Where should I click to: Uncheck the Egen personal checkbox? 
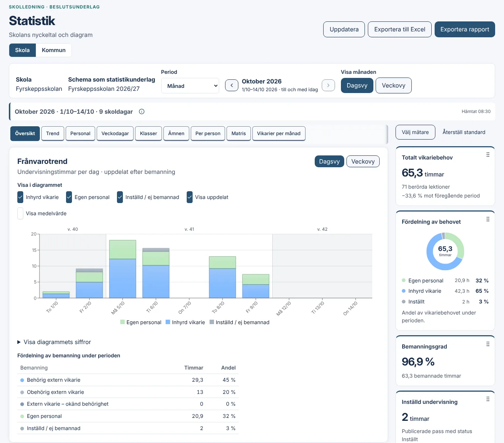pos(69,197)
